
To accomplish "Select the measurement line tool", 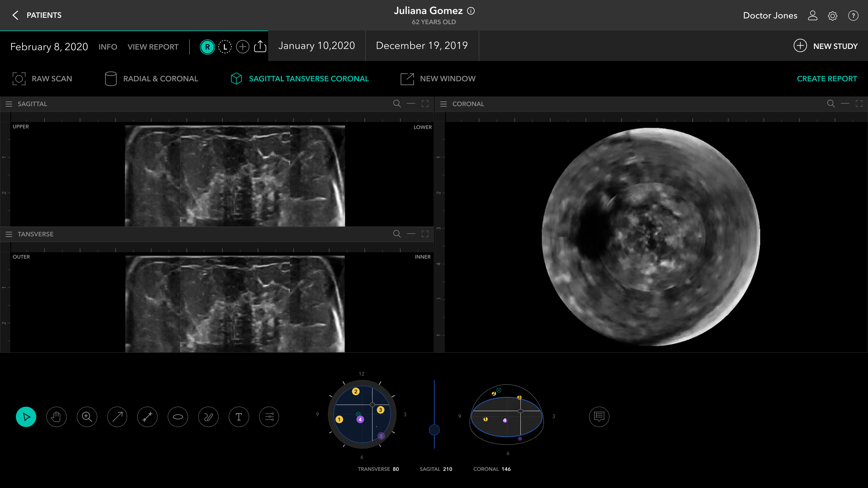I will [147, 417].
